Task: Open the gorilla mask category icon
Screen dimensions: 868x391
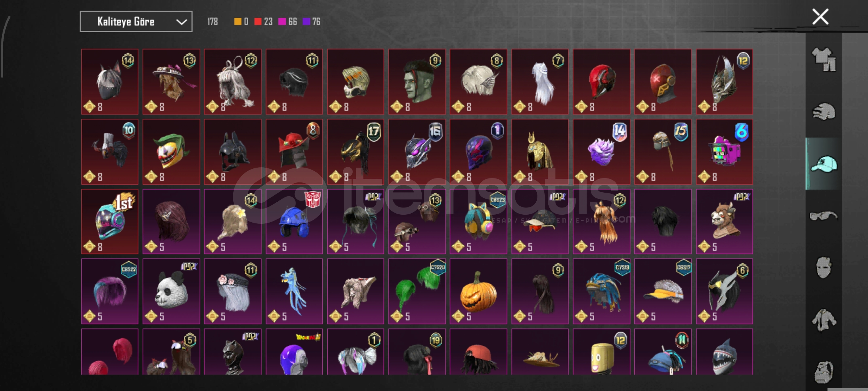Action: tap(824, 372)
